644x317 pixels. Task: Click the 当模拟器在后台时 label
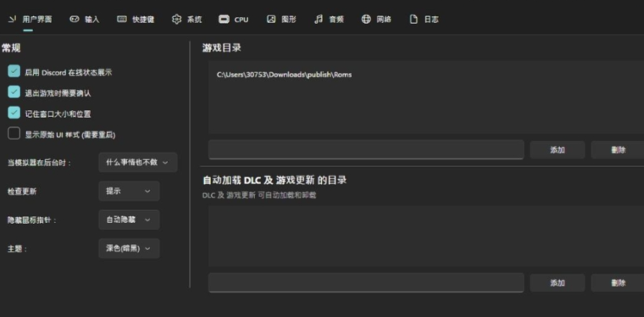pos(40,163)
